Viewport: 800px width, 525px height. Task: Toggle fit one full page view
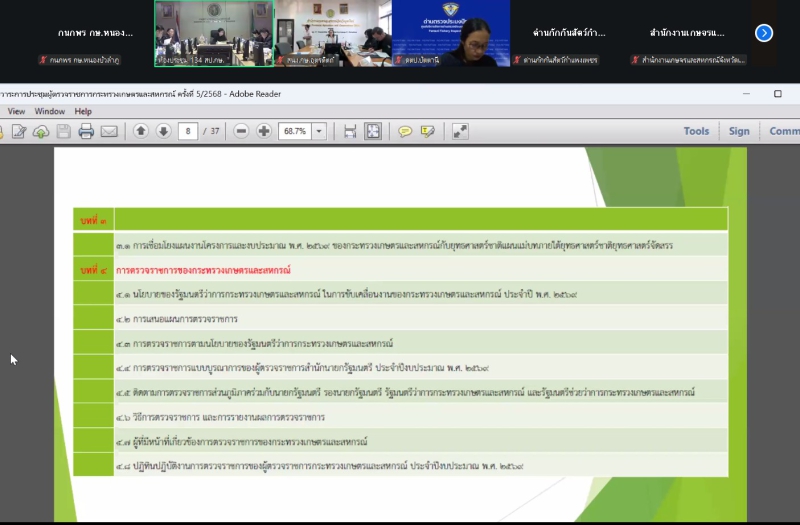coord(373,131)
